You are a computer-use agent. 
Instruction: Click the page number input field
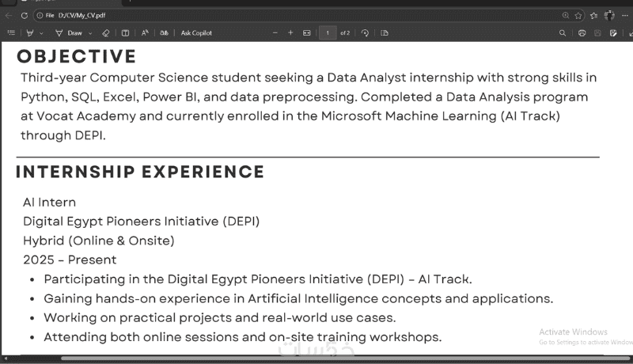pos(328,33)
